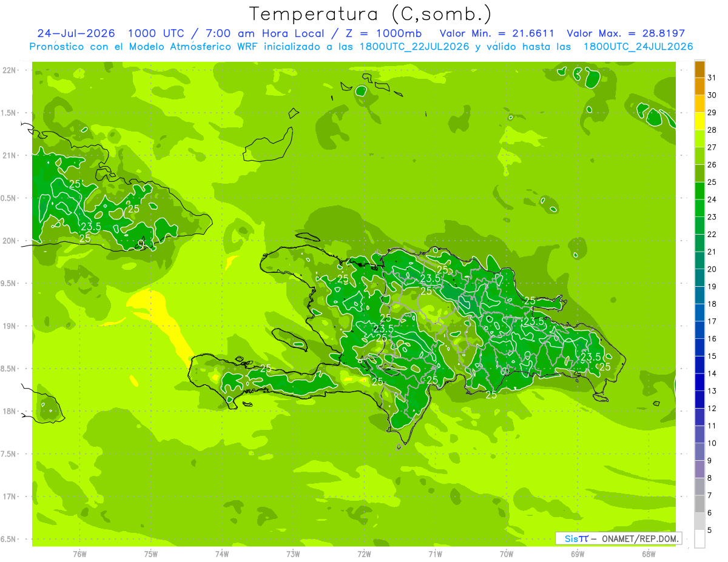Viewport: 728px width, 562px height.
Task: Click the '71W' longitude label
Action: 435,554
